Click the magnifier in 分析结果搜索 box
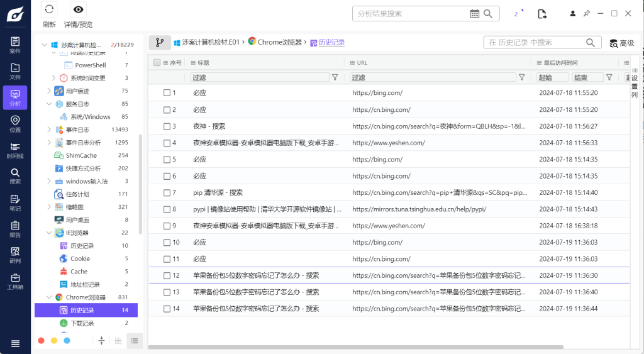Viewport: 644px width, 354px height. pyautogui.click(x=488, y=14)
